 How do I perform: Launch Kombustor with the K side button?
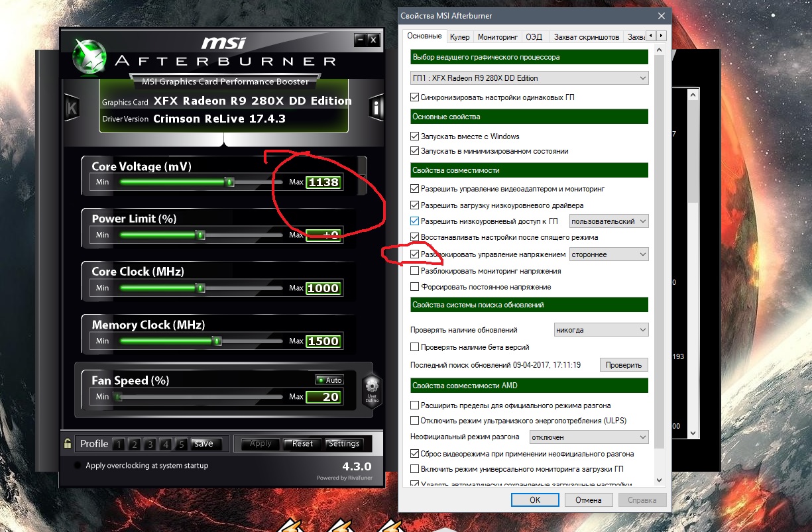pos(71,107)
